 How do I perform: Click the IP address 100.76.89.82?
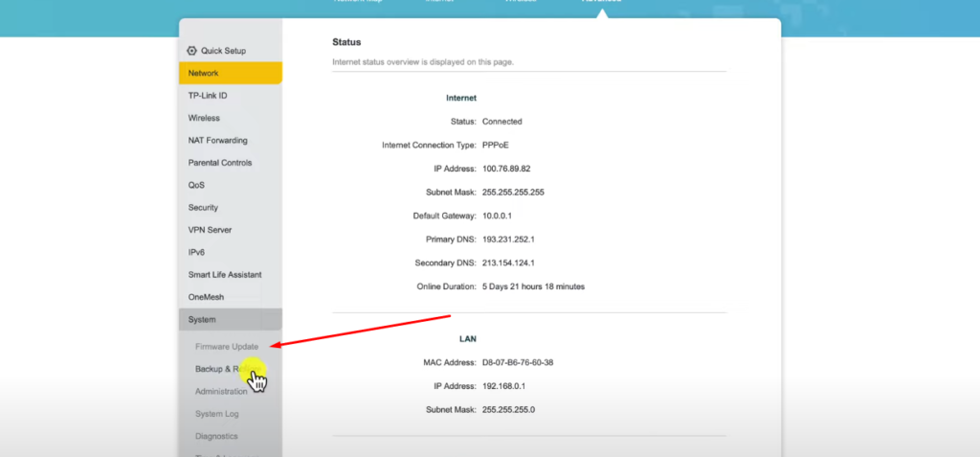(x=506, y=169)
